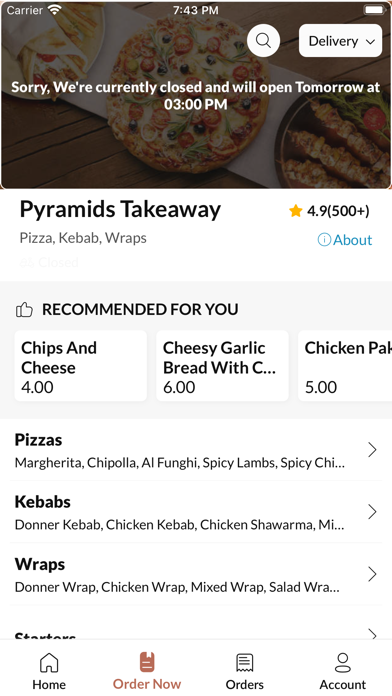The height and width of the screenshot is (696, 392).
Task: Choose the Chicken Pakora card priced 5.00
Action: (345, 366)
